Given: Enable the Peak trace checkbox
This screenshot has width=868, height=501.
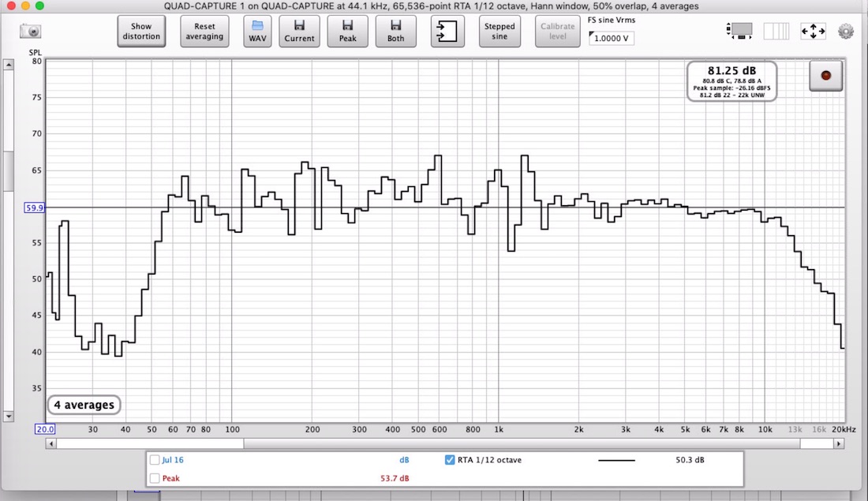Looking at the screenshot, I should click(x=155, y=478).
